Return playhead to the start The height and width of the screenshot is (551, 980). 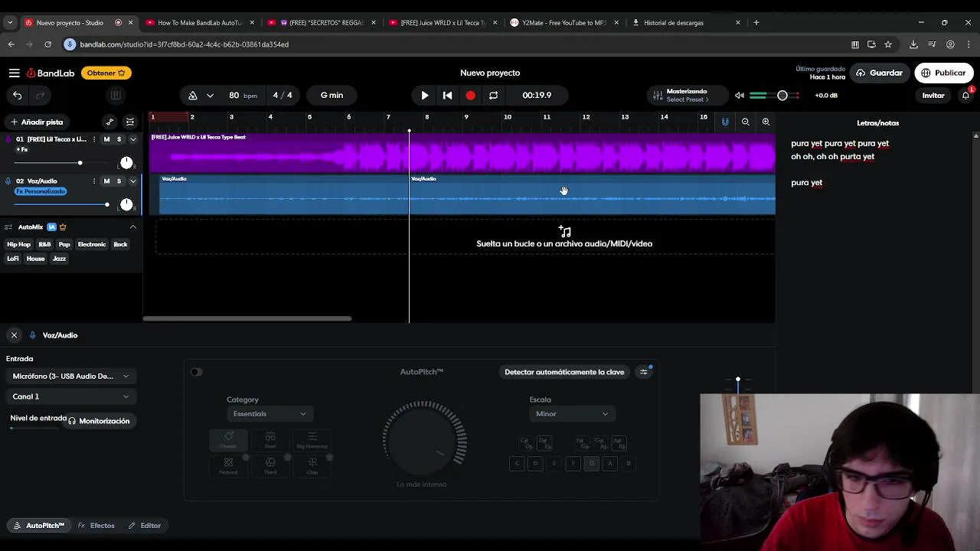click(448, 96)
